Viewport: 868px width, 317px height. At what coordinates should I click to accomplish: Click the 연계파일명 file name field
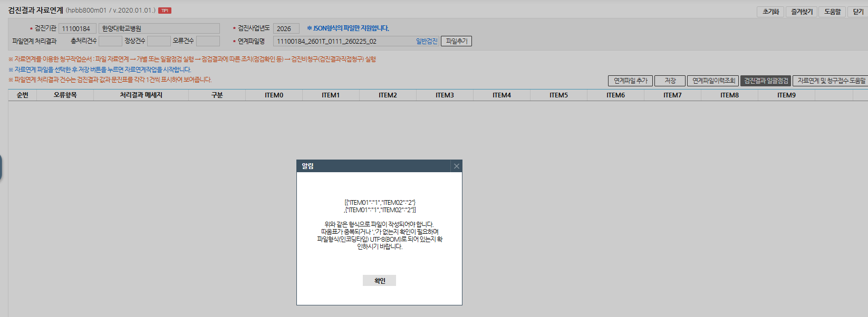(344, 41)
